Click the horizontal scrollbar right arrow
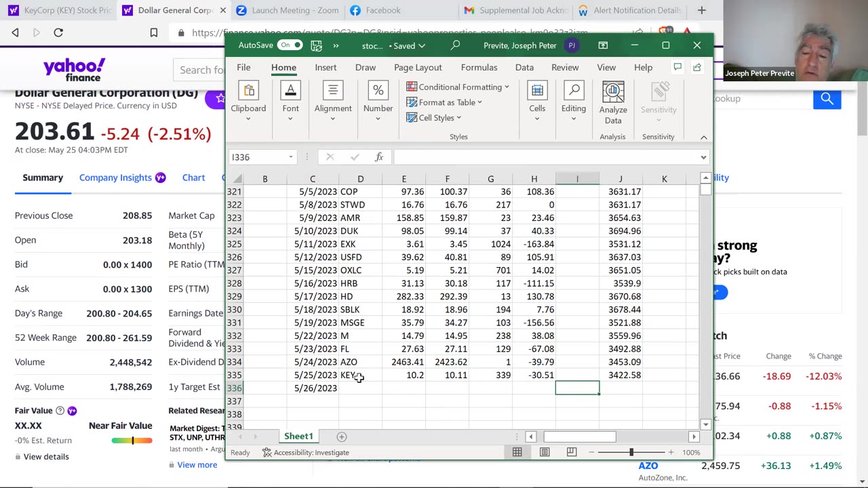 (694, 437)
